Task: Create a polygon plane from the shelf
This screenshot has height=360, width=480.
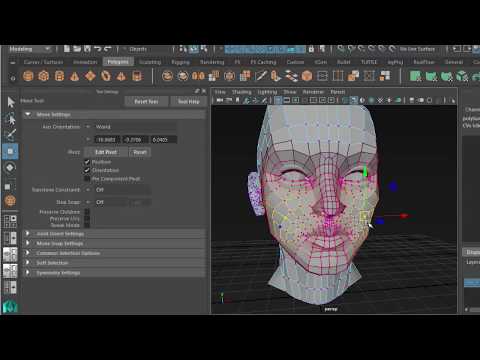Action: (x=90, y=76)
